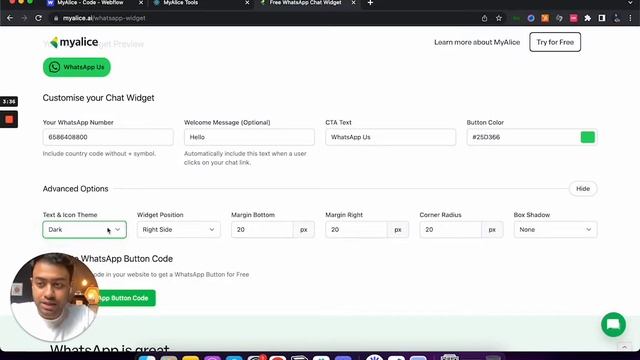This screenshot has height=360, width=640.
Task: Click the Try for Free button
Action: point(555,42)
